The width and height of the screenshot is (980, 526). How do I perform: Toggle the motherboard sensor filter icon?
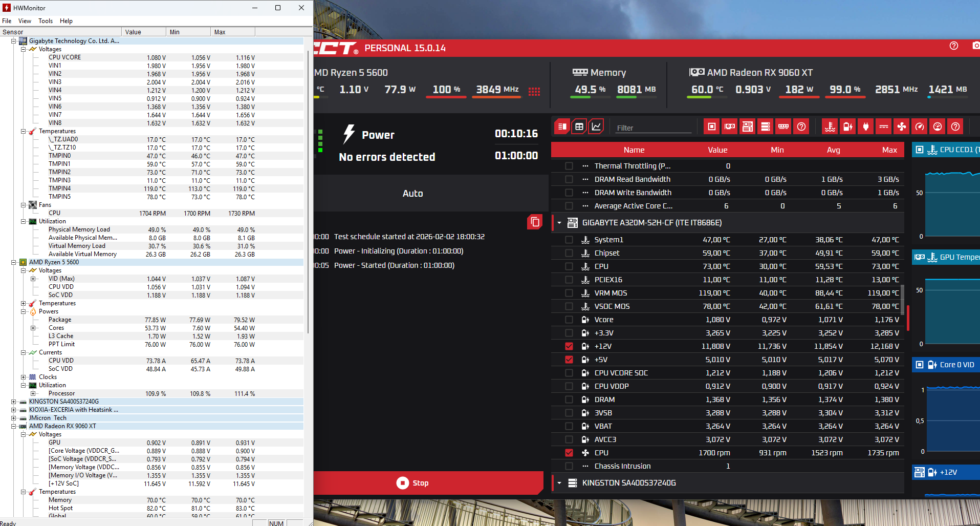[748, 127]
